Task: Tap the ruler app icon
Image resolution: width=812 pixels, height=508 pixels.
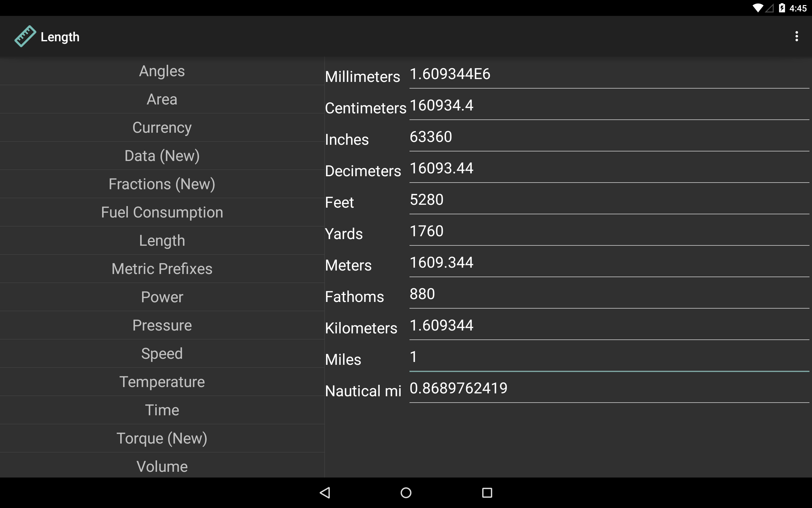Action: coord(25,36)
